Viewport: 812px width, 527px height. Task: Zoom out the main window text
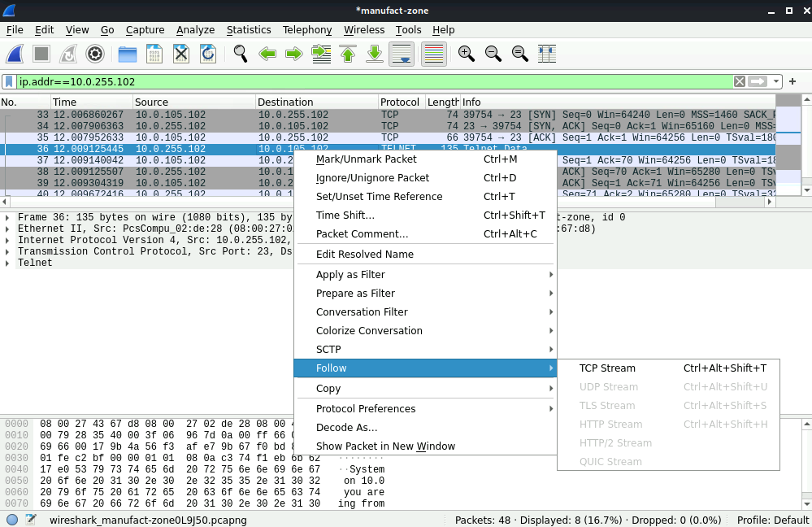coord(493,54)
